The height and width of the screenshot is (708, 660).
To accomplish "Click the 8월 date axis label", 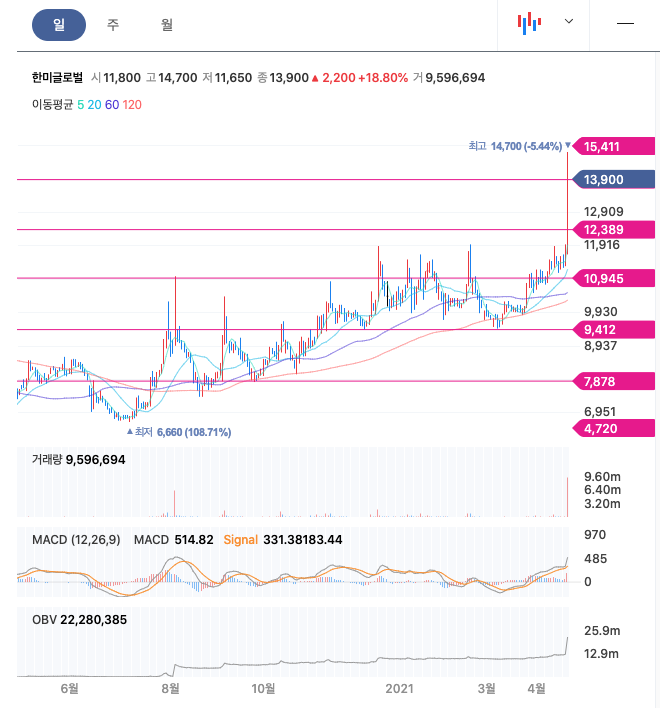I will (170, 689).
